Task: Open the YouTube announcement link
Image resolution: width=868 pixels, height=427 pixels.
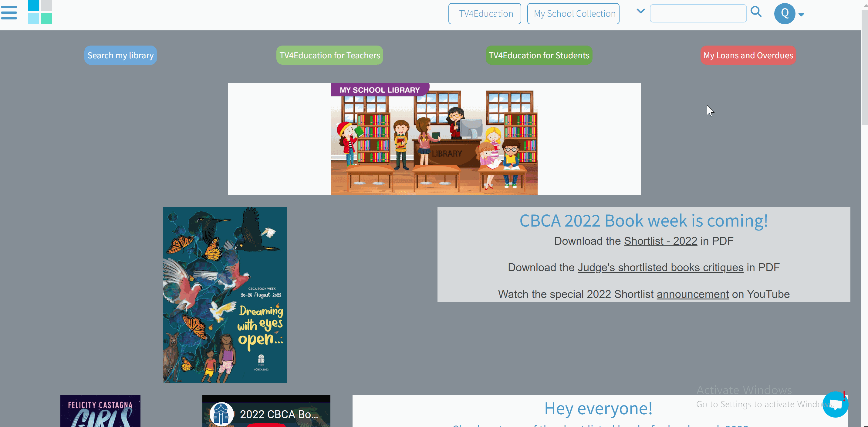Action: [692, 294]
